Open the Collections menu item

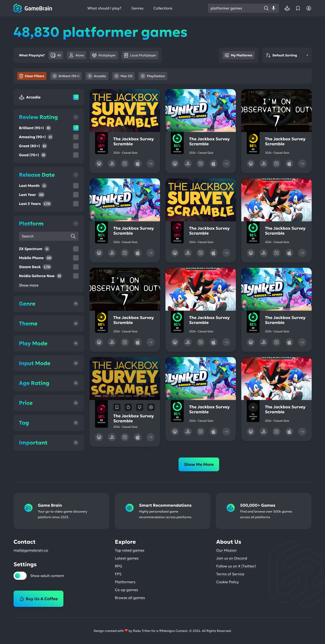tap(163, 8)
